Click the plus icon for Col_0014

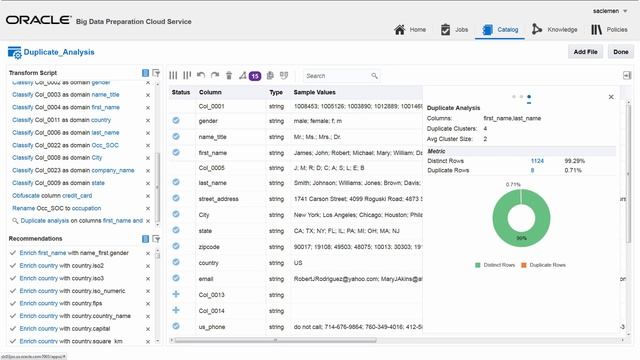point(176,310)
